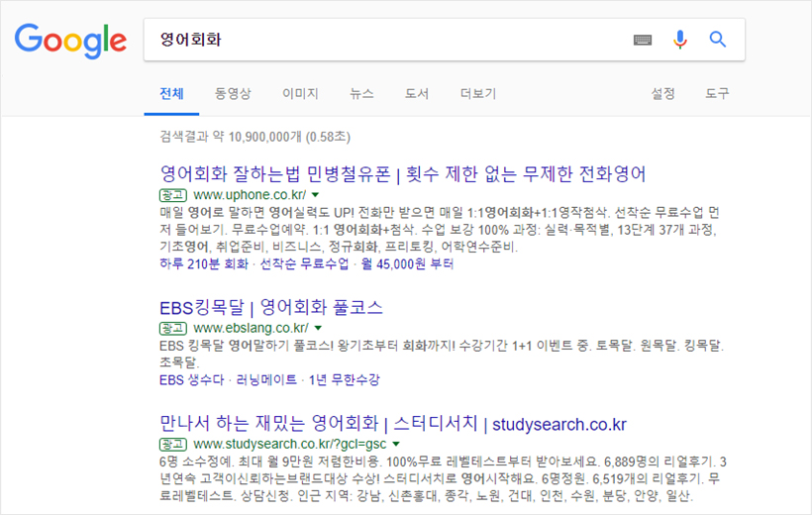Click 광고 badge beside www.studysearch.co.kr
This screenshot has width=812, height=515.
[x=173, y=445]
